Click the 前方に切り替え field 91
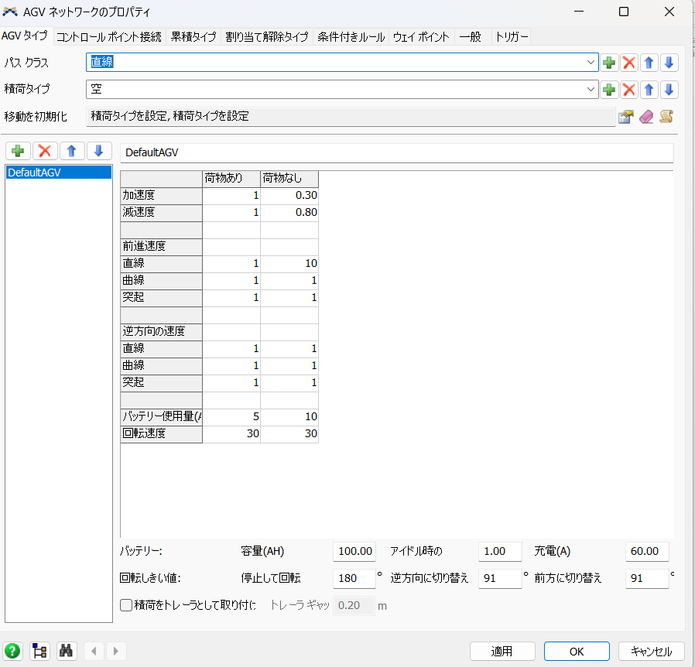 647,578
